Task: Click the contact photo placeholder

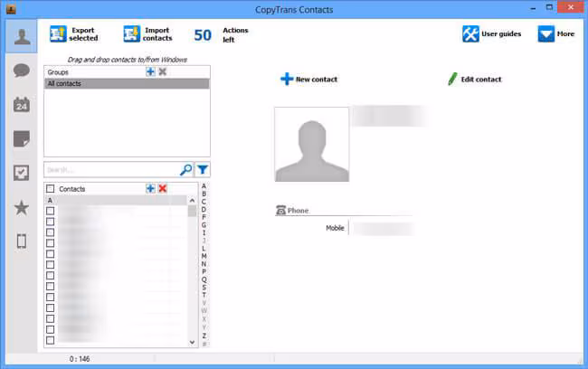Action: tap(311, 145)
